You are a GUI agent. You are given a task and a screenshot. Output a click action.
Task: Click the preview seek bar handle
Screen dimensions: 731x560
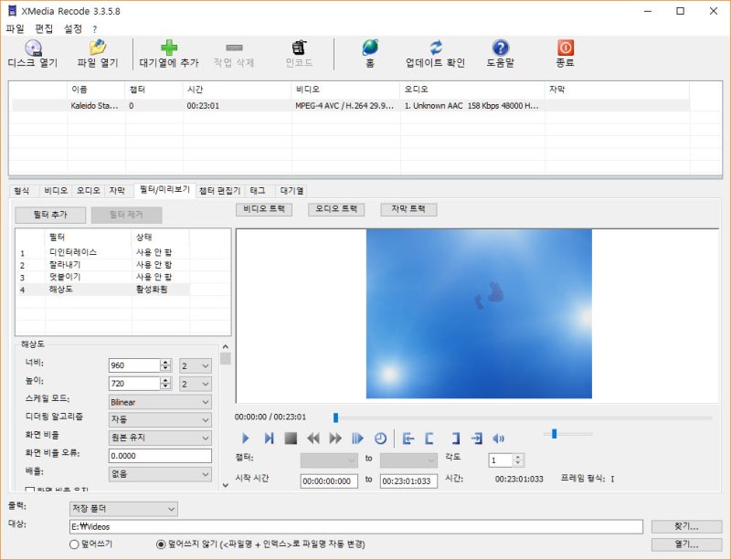[x=335, y=417]
